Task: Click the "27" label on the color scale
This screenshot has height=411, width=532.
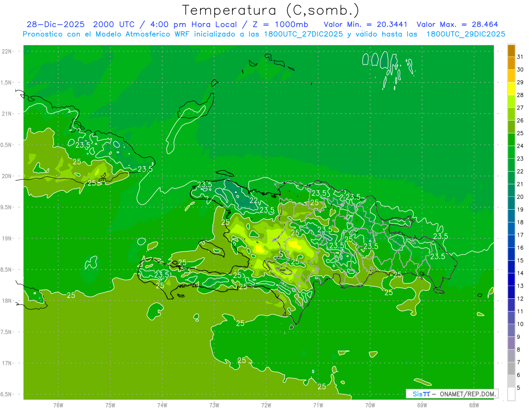Action: (x=520, y=108)
